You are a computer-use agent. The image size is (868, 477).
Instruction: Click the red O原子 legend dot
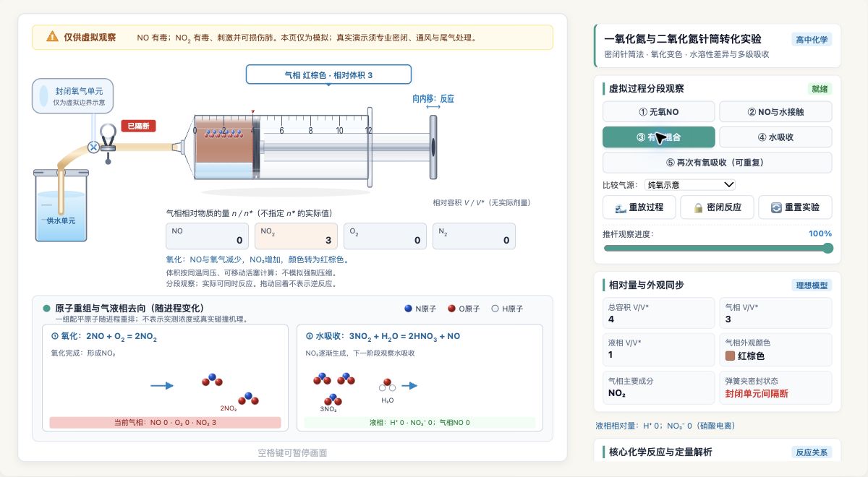[x=452, y=309]
